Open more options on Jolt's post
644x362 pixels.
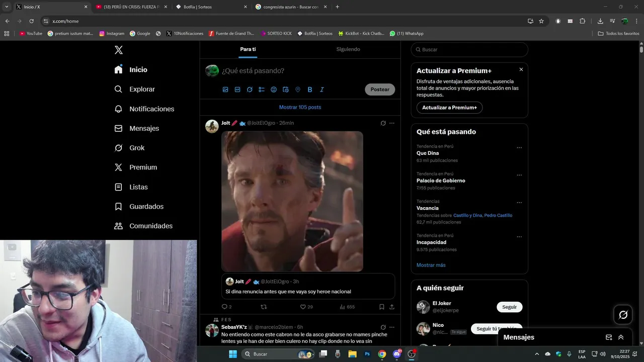point(392,123)
